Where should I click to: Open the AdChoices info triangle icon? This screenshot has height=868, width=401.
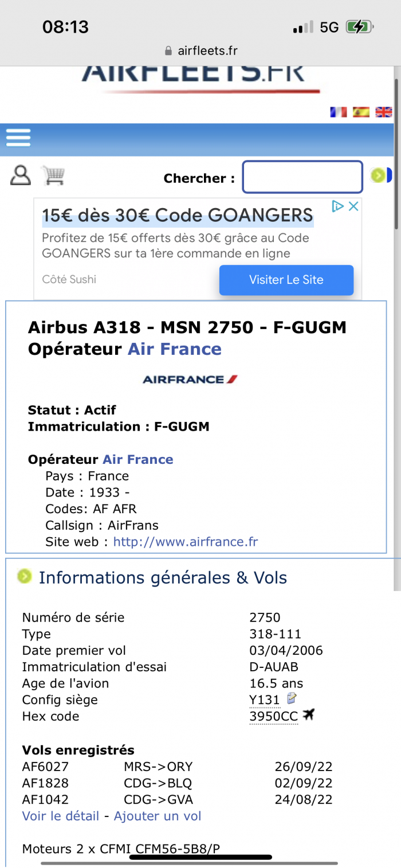tap(338, 206)
